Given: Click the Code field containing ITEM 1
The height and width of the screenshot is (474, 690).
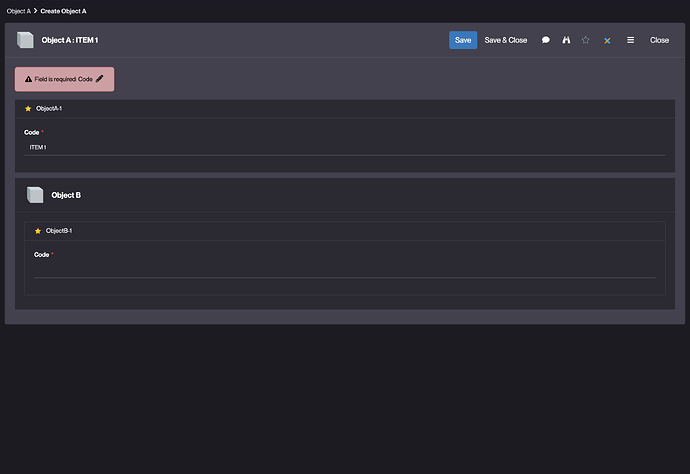Looking at the screenshot, I should (344, 147).
